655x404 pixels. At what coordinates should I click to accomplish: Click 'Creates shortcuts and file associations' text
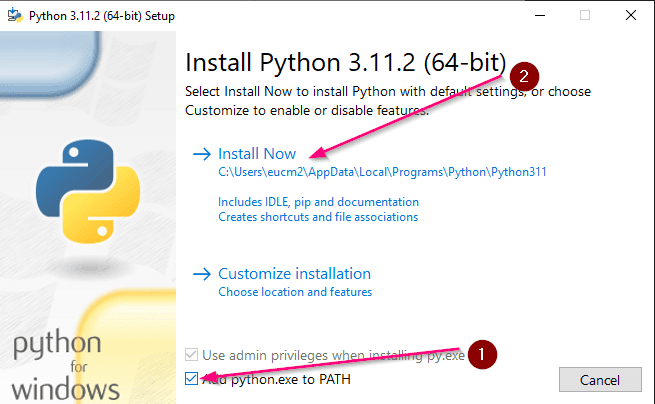point(318,217)
